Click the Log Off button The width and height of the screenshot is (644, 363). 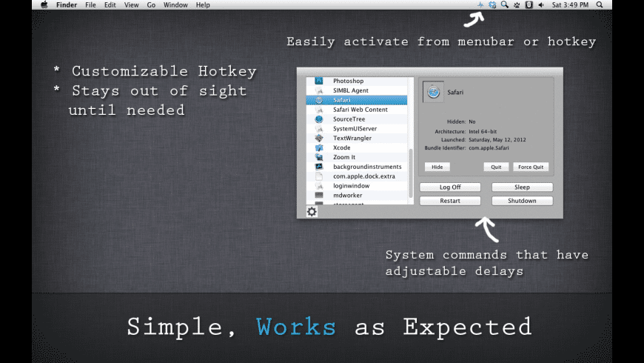(x=450, y=187)
